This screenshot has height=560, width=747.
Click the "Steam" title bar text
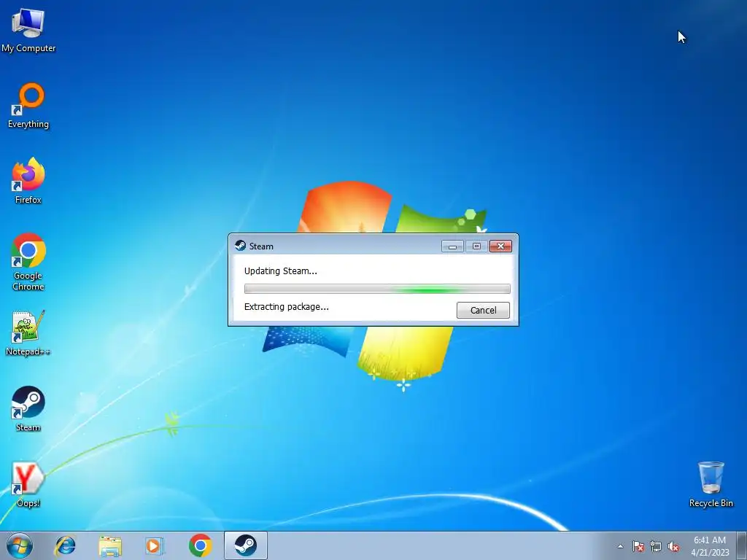[261, 246]
